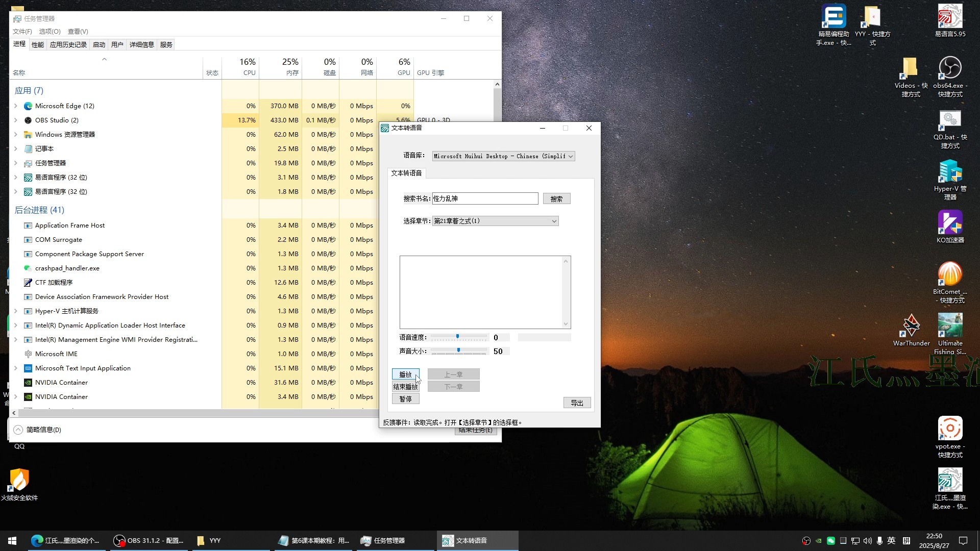The height and width of the screenshot is (551, 980).
Task: Select the 文本转语音 tab
Action: tap(406, 173)
